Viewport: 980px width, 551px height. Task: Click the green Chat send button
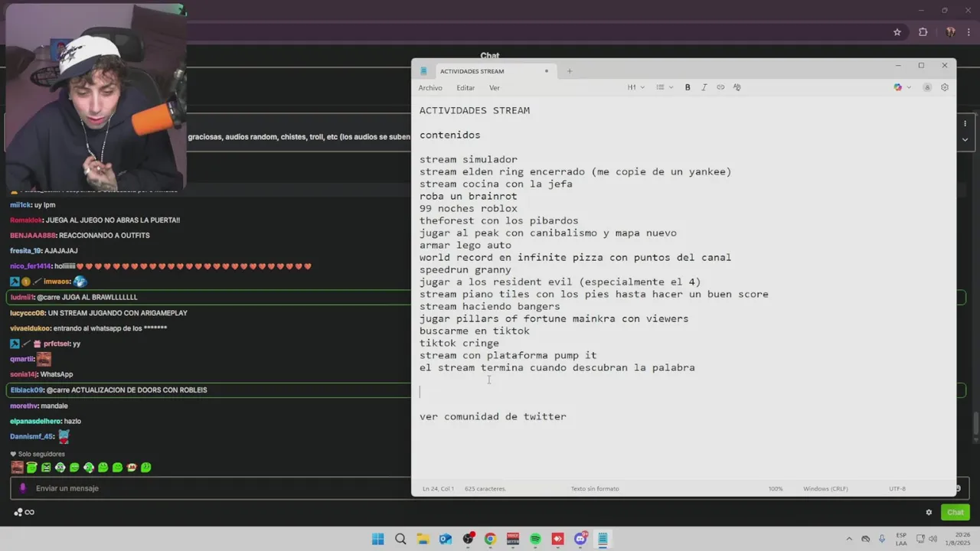pos(955,512)
